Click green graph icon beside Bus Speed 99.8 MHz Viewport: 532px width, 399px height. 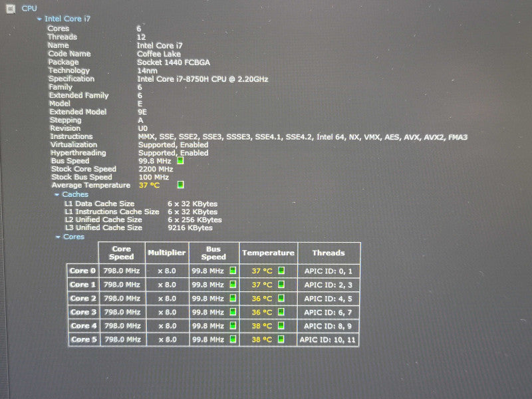coord(180,160)
